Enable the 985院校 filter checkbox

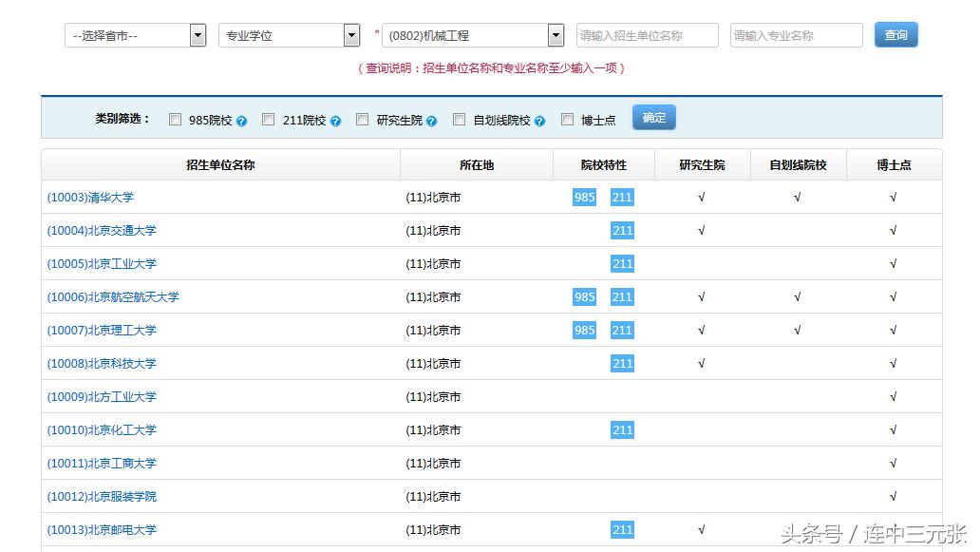click(x=175, y=120)
